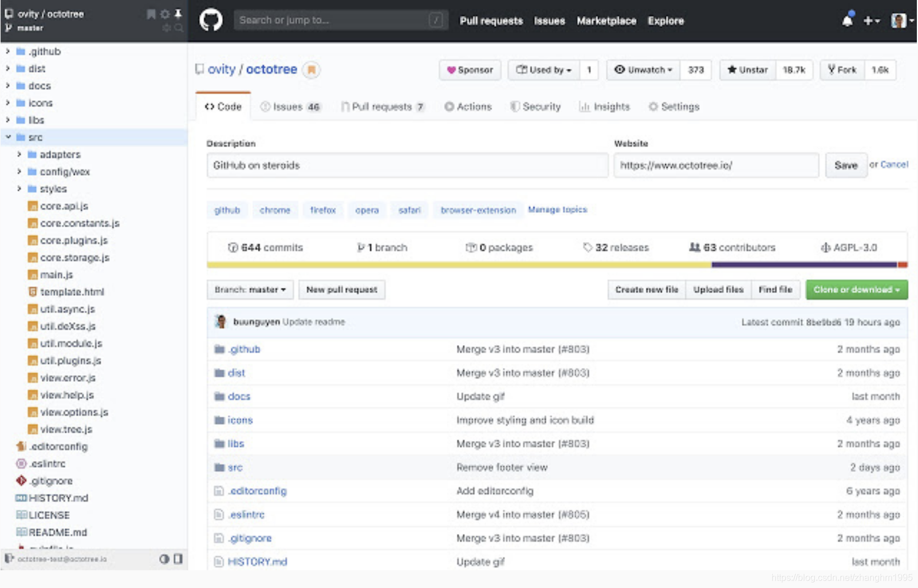
Task: Click the GitHub octocat logo
Action: [x=211, y=20]
